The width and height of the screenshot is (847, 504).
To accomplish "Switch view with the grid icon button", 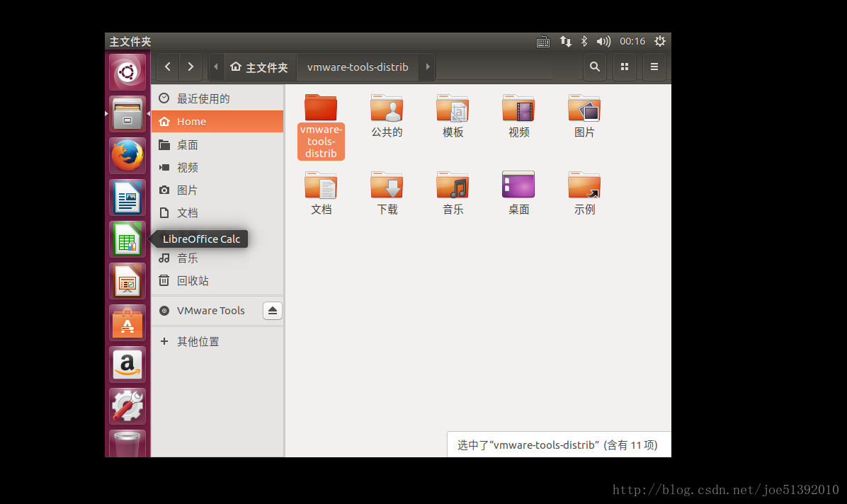I will click(625, 67).
